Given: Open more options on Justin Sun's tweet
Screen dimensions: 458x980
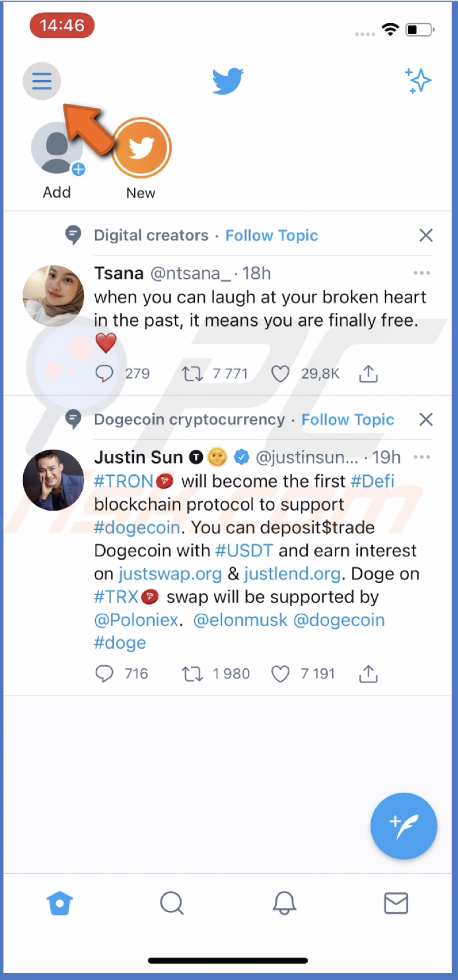Looking at the screenshot, I should [x=421, y=457].
